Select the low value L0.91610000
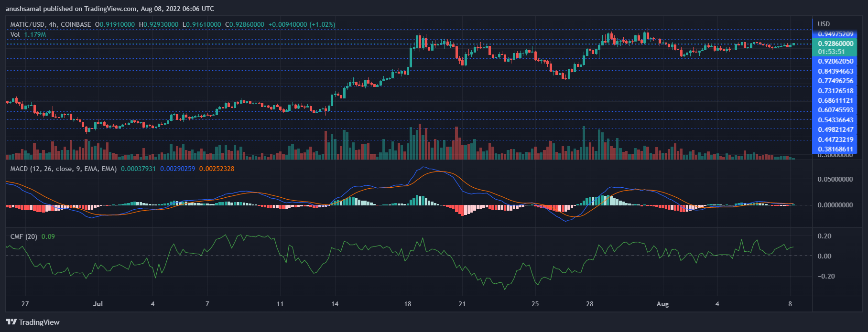Screen dimensions: 868x332 [x=202, y=24]
